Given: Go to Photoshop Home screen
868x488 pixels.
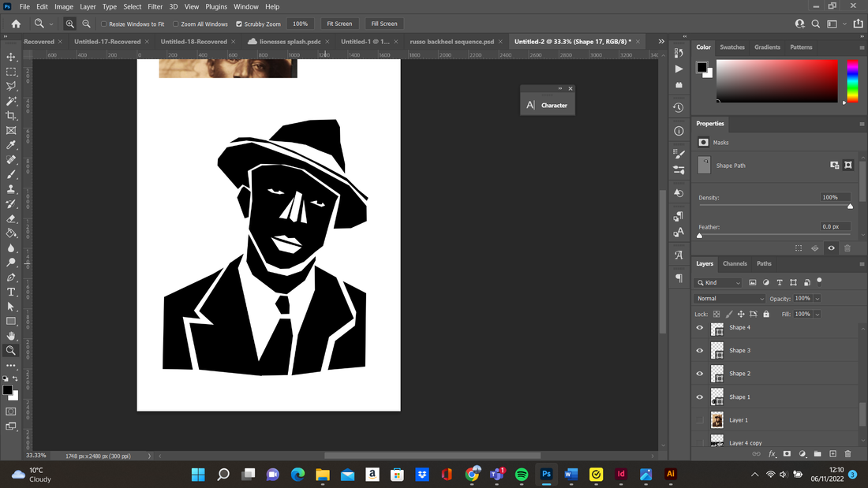Looking at the screenshot, I should pyautogui.click(x=16, y=24).
